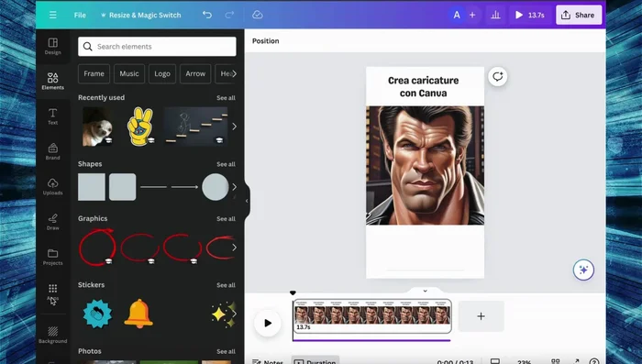642x364 pixels.
Task: See all Photos
Action: click(226, 352)
